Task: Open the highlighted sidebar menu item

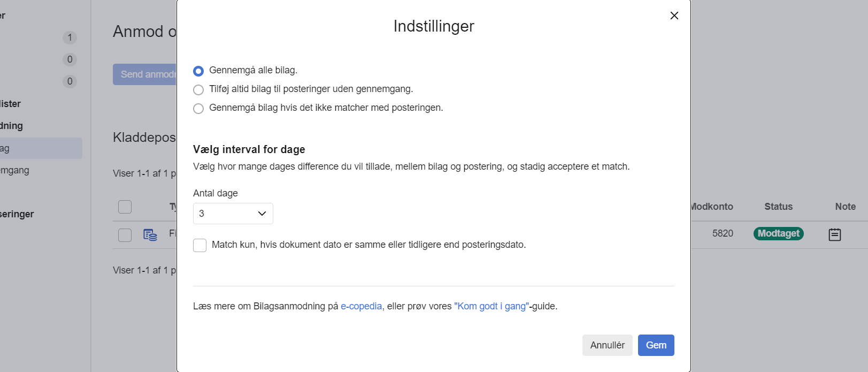Action: (41, 148)
